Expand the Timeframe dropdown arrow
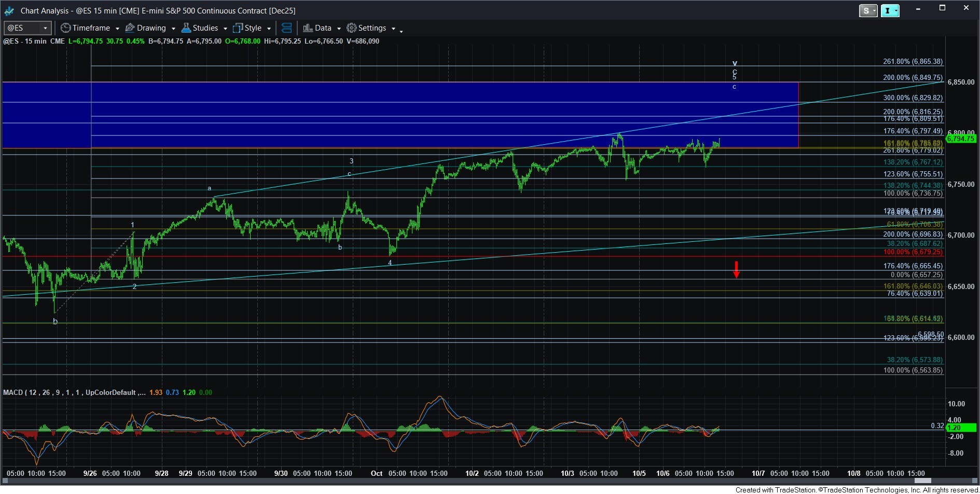The image size is (980, 494). point(117,29)
